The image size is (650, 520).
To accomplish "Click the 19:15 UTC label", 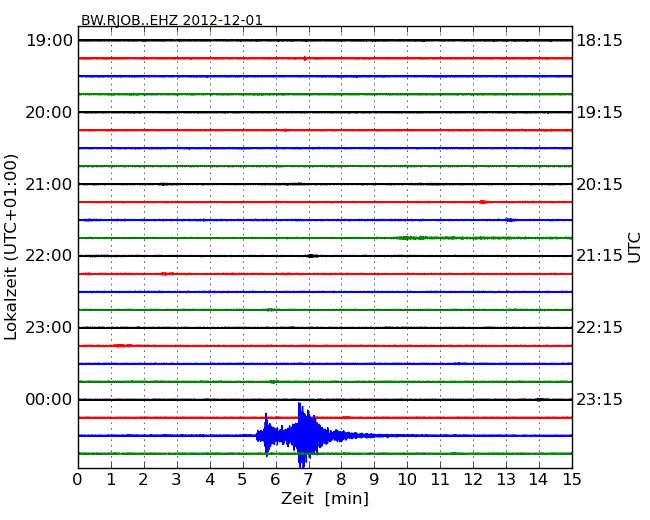I will tap(599, 112).
